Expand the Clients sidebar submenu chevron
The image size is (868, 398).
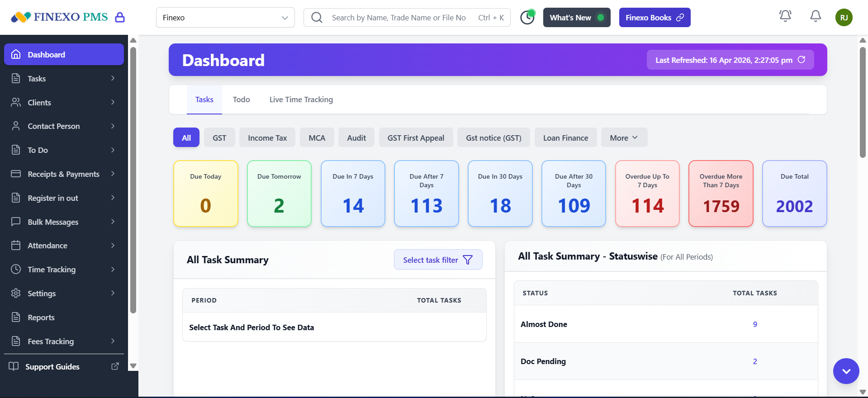113,102
